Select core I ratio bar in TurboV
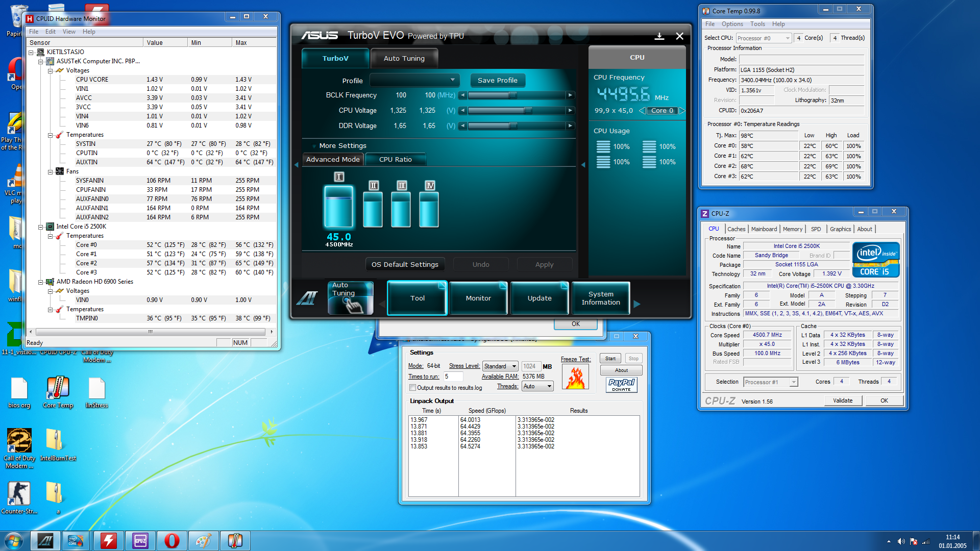The image size is (980, 551). (x=338, y=206)
